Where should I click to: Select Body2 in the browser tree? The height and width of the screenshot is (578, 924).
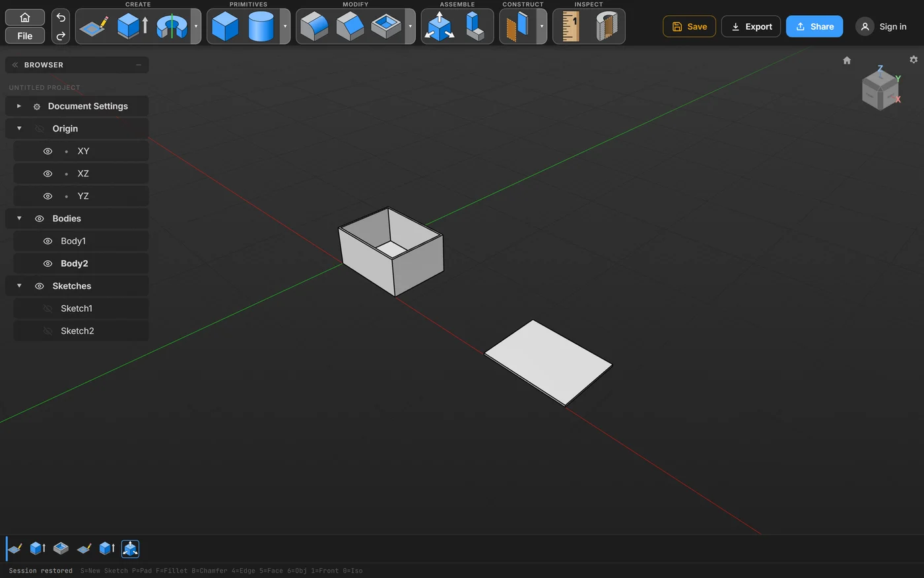(x=75, y=264)
